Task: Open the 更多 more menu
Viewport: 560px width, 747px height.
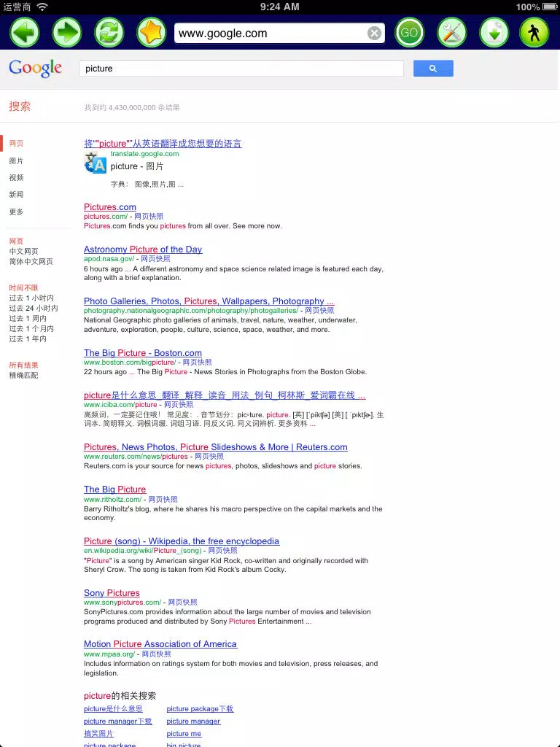Action: pos(16,212)
